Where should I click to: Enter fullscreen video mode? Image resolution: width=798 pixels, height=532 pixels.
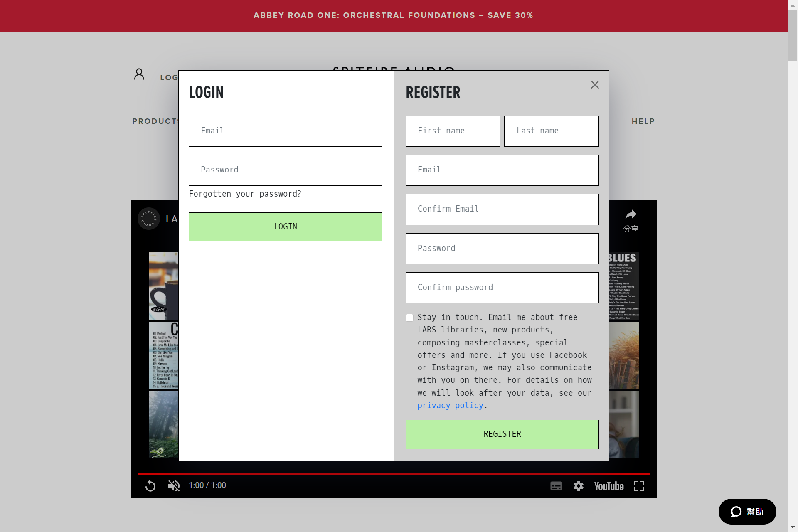tap(639, 486)
